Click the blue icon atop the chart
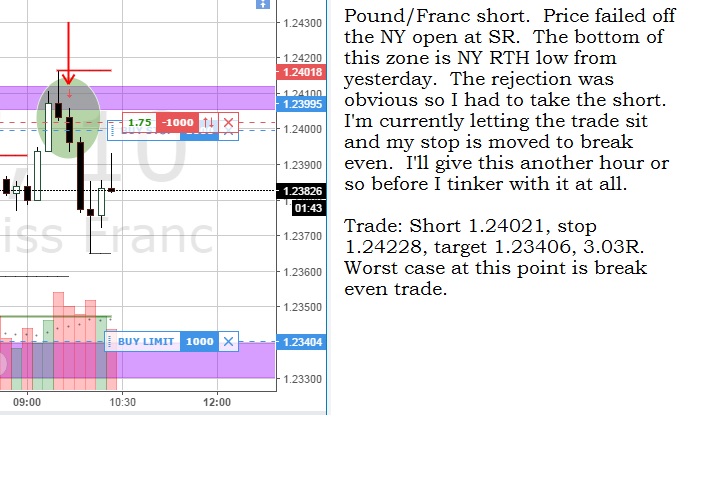725x490 pixels. pyautogui.click(x=263, y=4)
